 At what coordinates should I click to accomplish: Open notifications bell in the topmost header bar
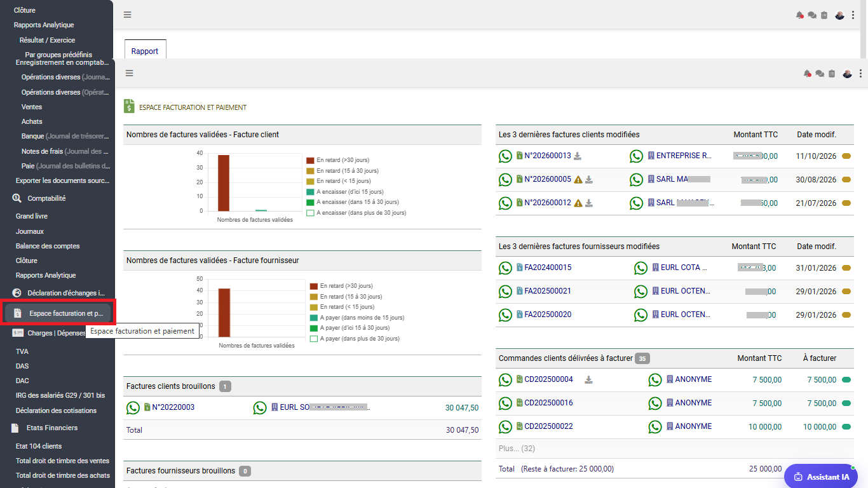[799, 15]
